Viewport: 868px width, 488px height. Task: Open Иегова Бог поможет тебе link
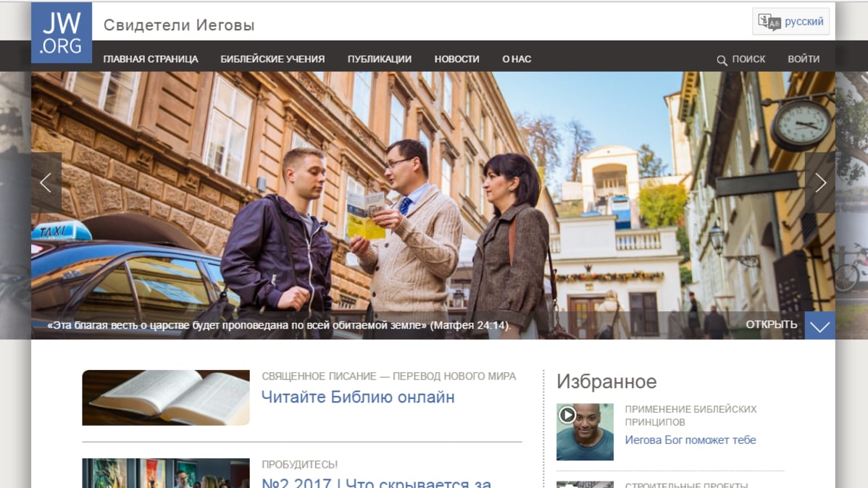pos(690,440)
